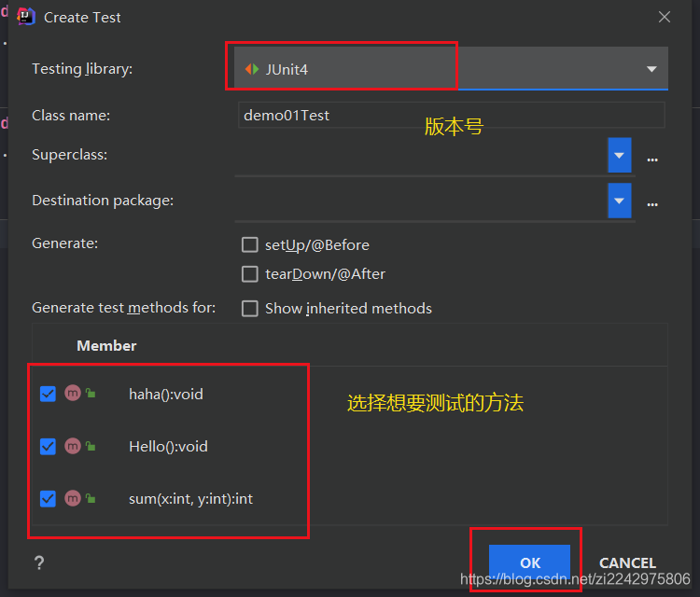Click the method icon beside sum(x:int, y:int):int
Screen dimensions: 700x597
pyautogui.click(x=73, y=498)
